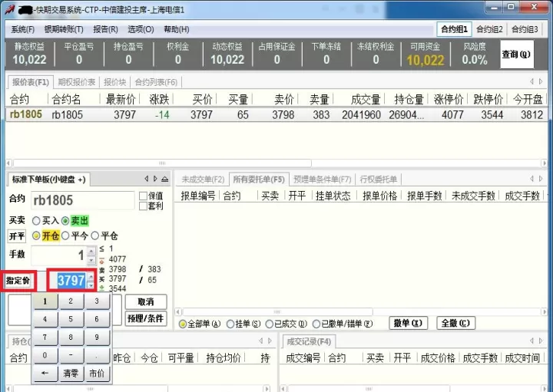Click the 取消 button
The image size is (553, 392).
(x=146, y=302)
